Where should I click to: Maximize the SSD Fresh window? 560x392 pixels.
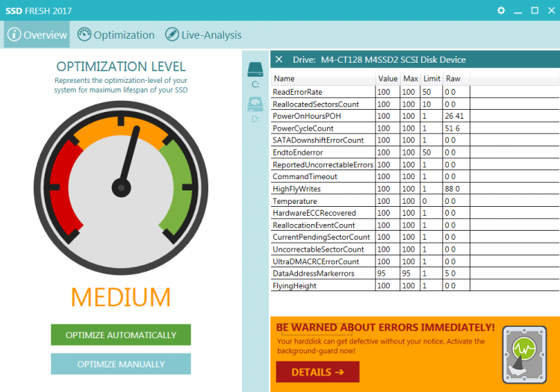click(x=535, y=10)
